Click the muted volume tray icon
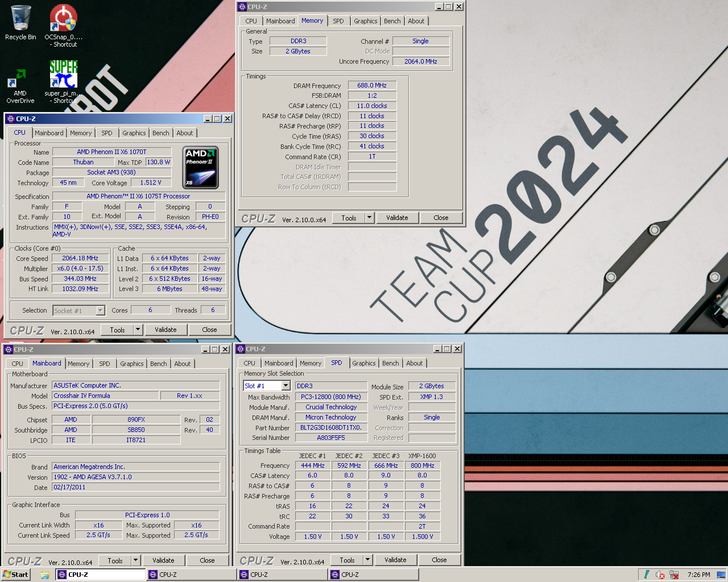The width and height of the screenshot is (728, 582). click(660, 575)
